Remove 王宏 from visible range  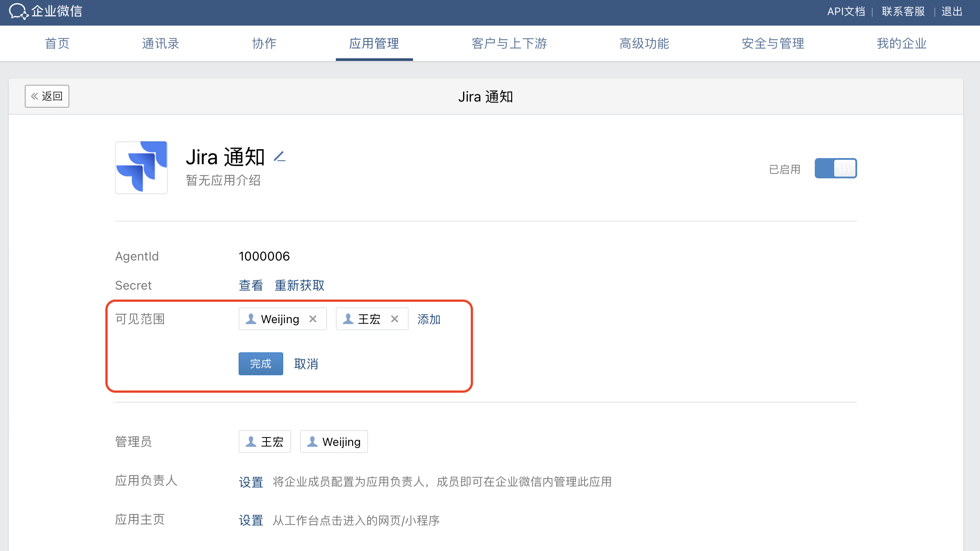pos(395,319)
